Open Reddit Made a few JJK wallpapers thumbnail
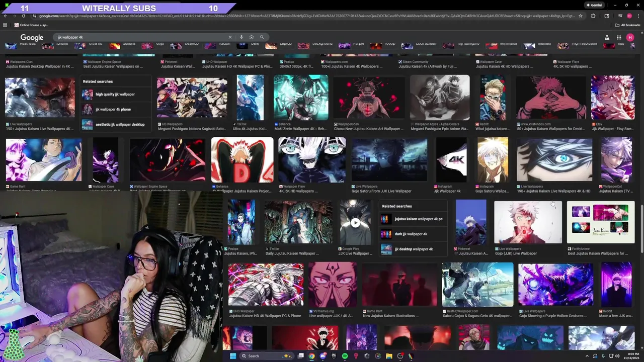The height and width of the screenshot is (362, 644). 616,285
